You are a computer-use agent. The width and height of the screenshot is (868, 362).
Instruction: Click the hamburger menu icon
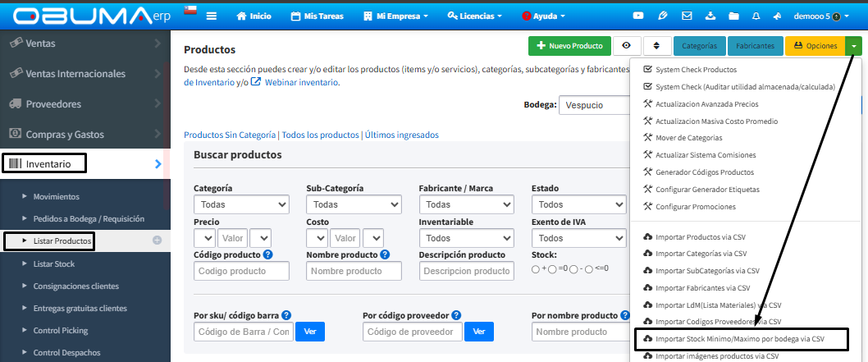(211, 16)
